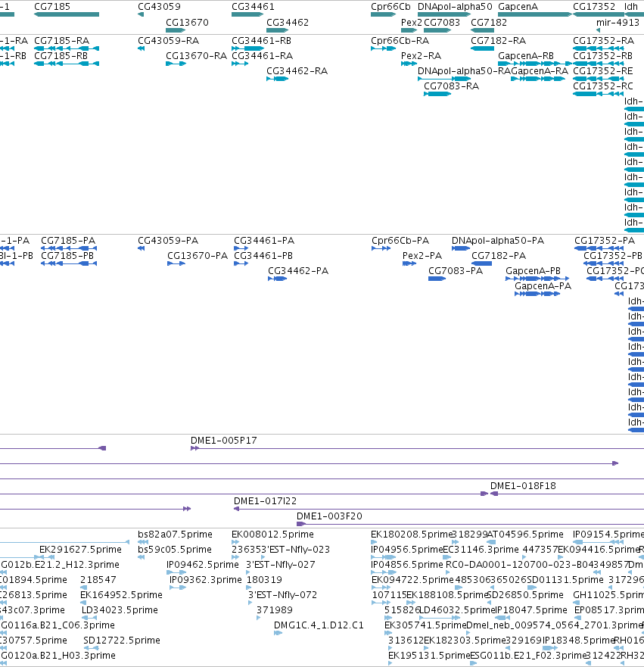Select protein GapcenA-PA
The image size is (644, 667).
(543, 286)
